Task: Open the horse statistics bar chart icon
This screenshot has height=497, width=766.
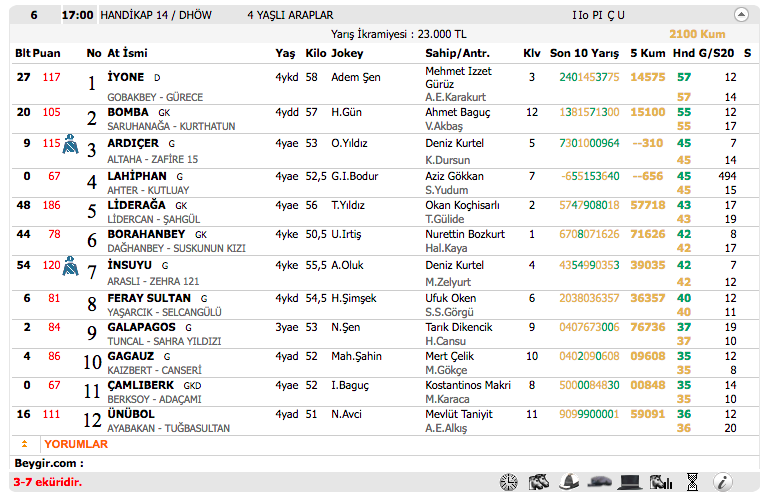Action: click(659, 482)
